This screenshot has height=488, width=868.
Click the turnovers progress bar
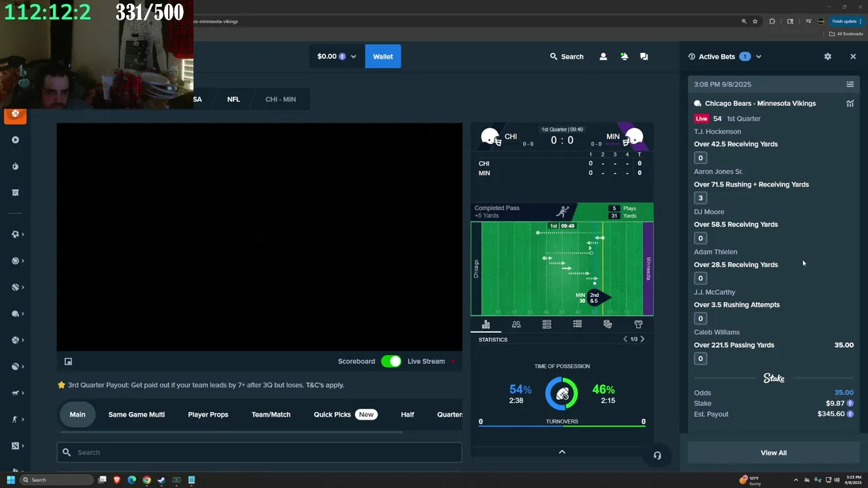pos(562,426)
